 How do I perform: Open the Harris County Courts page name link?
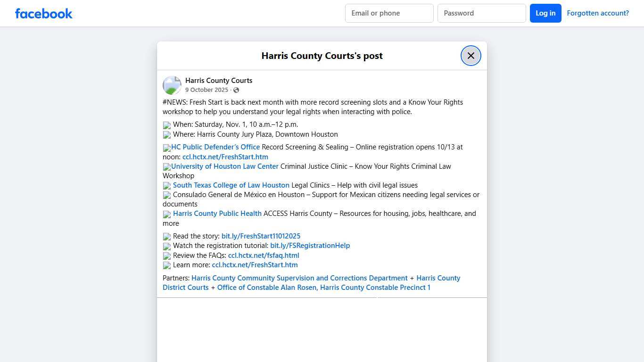click(x=219, y=80)
